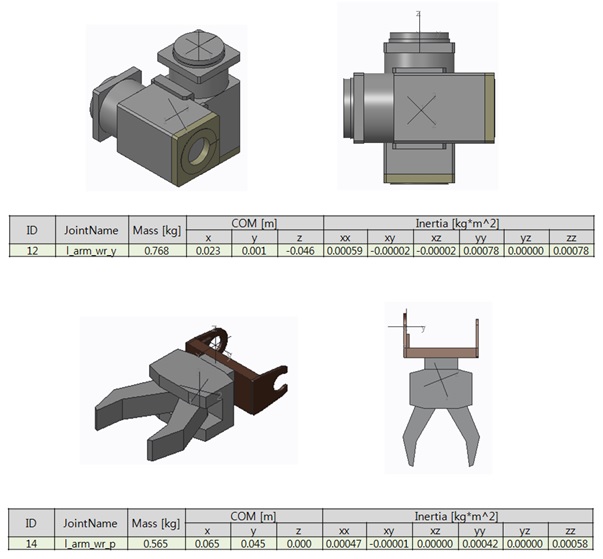The width and height of the screenshot is (603, 559).
Task: Click inertia xx value 0.00059
Action: [x=345, y=251]
